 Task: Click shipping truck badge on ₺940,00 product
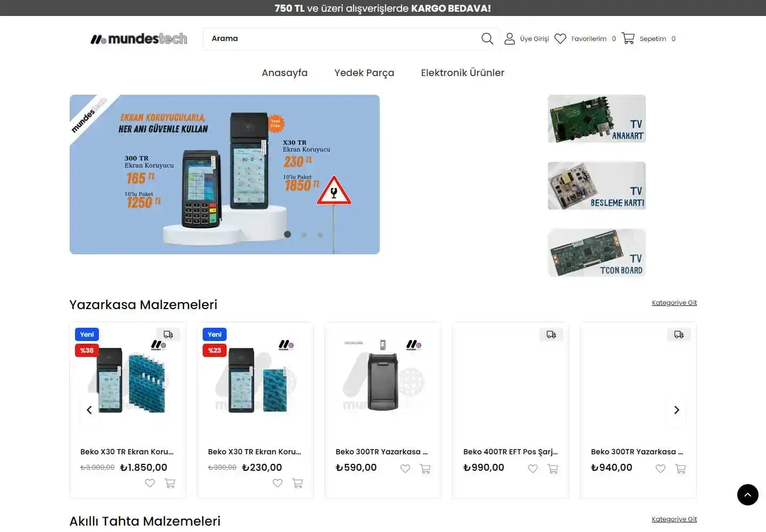679,335
